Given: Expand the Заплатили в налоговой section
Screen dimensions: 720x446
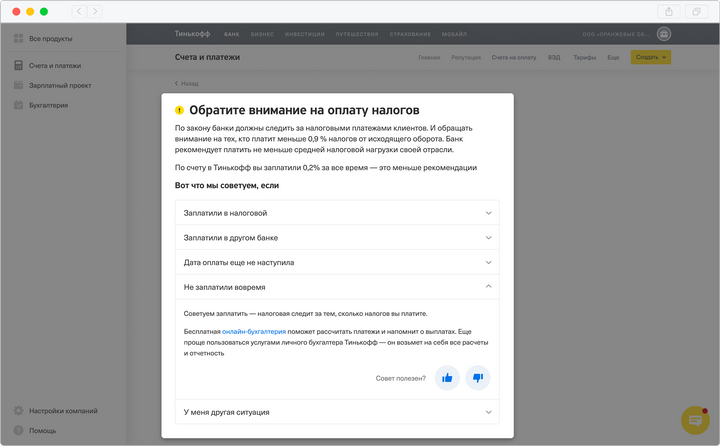Looking at the screenshot, I should 336,213.
